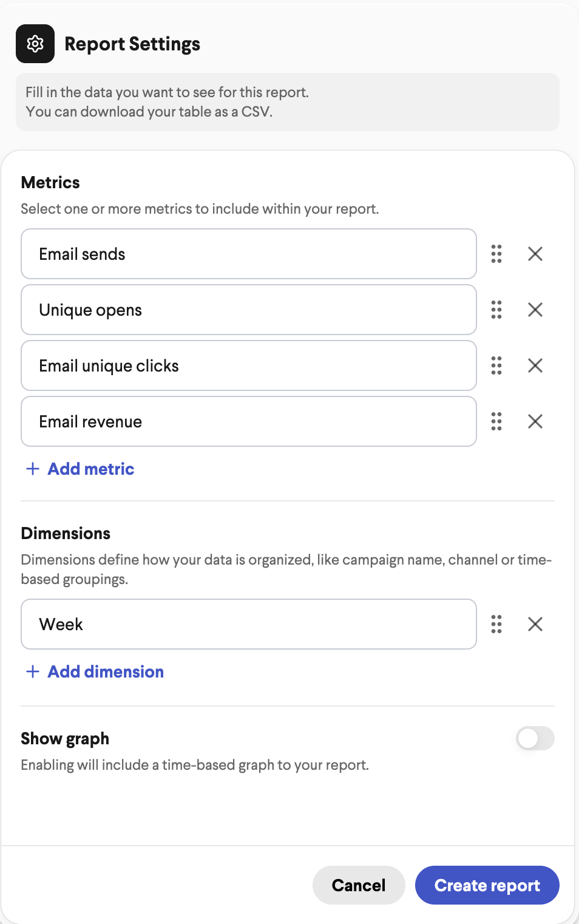Viewport: 579px width, 924px height.
Task: Open the Email revenue metric field
Action: pyautogui.click(x=249, y=421)
